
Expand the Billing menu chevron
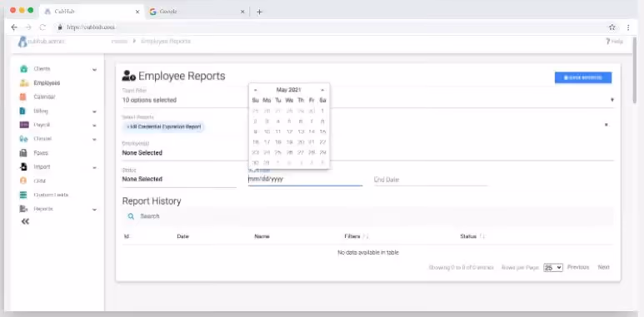94,111
